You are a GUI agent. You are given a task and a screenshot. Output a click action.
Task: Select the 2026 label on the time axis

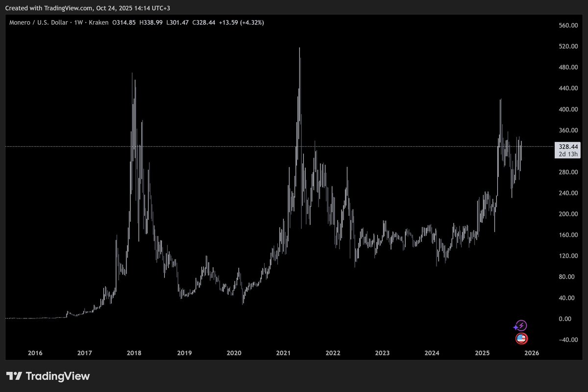pyautogui.click(x=532, y=353)
